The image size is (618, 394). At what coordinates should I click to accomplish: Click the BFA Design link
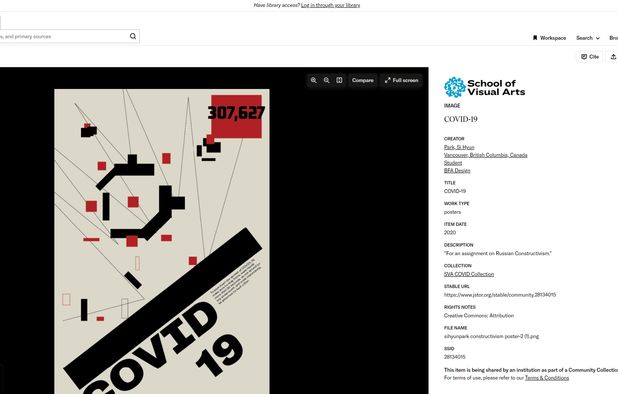click(457, 171)
